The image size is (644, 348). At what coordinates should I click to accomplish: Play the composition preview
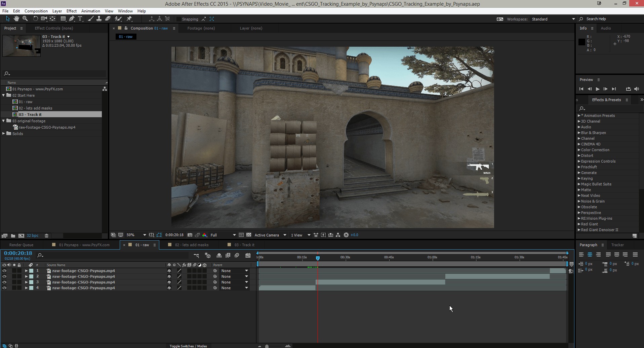tap(597, 89)
